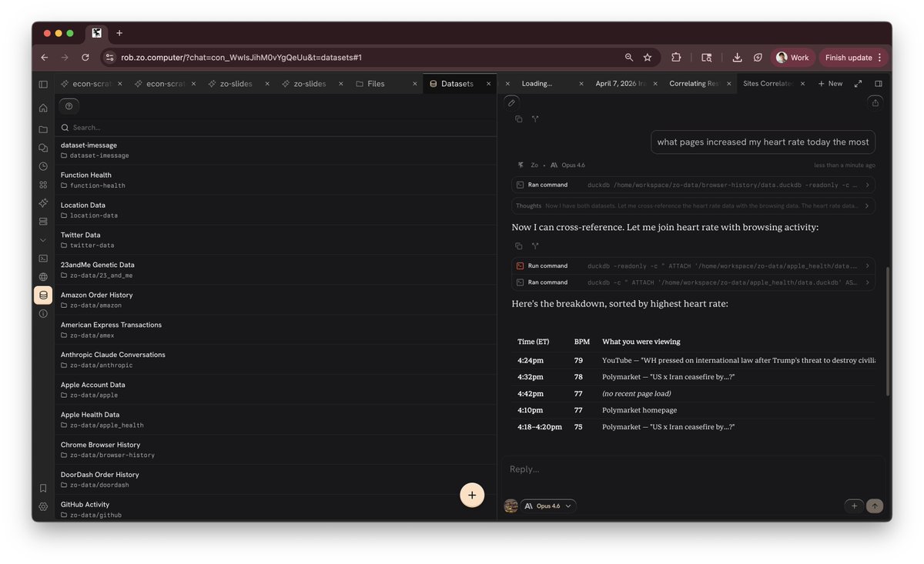Screen dimensions: 924x564
Task: Click the Reply message input
Action: [693, 469]
